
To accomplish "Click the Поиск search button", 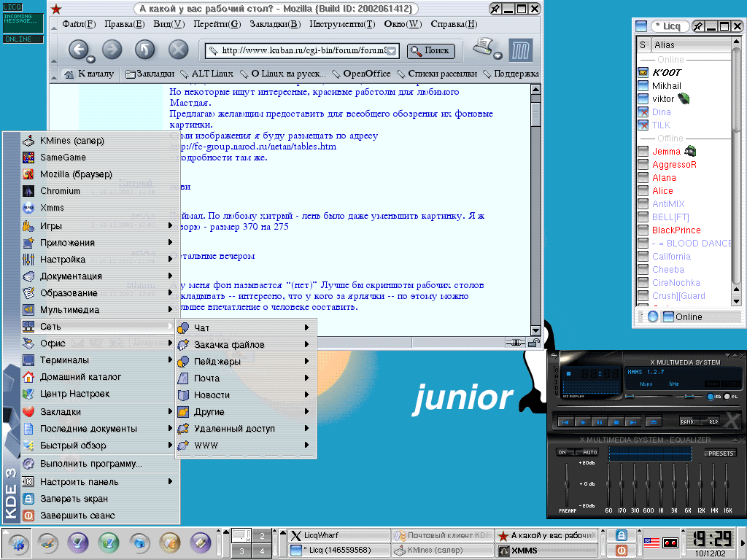I will [430, 51].
